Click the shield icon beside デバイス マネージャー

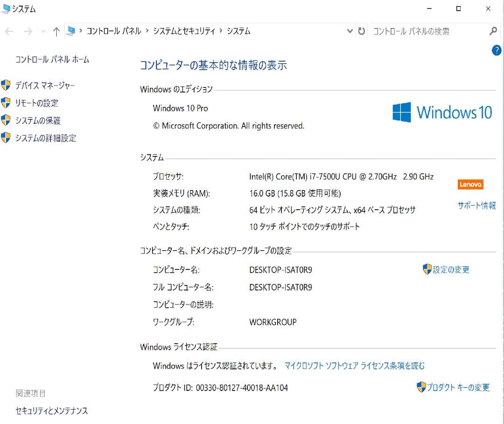point(6,85)
